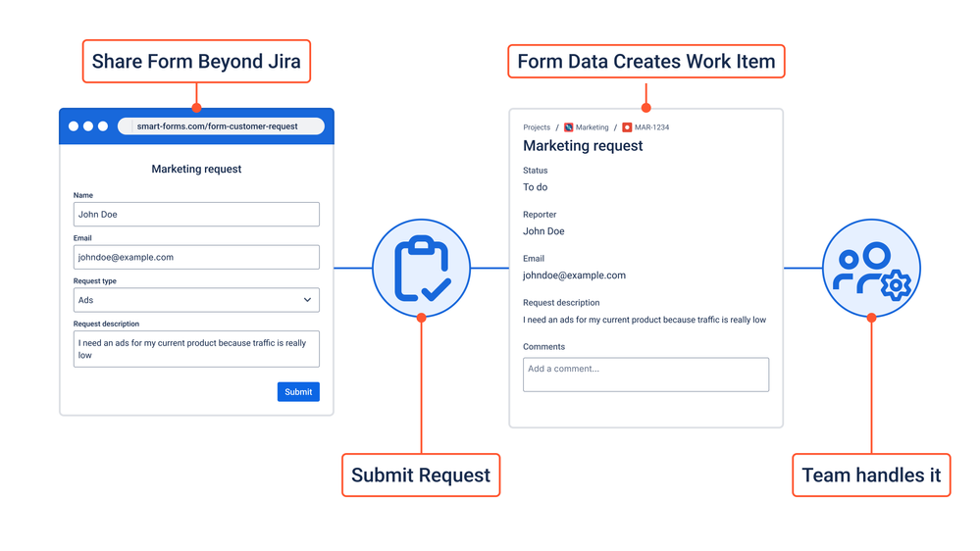This screenshot has width=980, height=551.
Task: Click the Reporter label in work item
Action: tap(540, 215)
